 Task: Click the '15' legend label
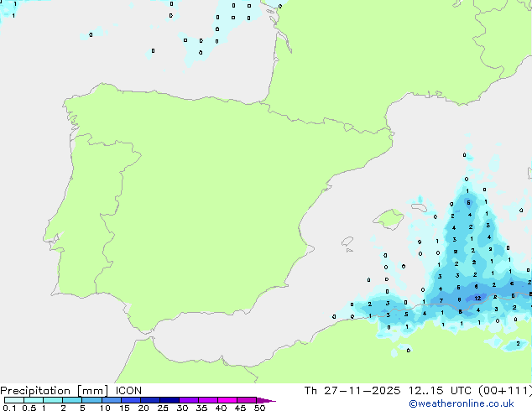(124, 408)
